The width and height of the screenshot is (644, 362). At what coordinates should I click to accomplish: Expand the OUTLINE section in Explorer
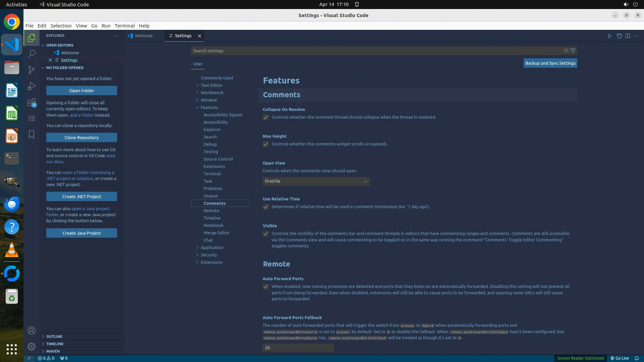coord(54,336)
